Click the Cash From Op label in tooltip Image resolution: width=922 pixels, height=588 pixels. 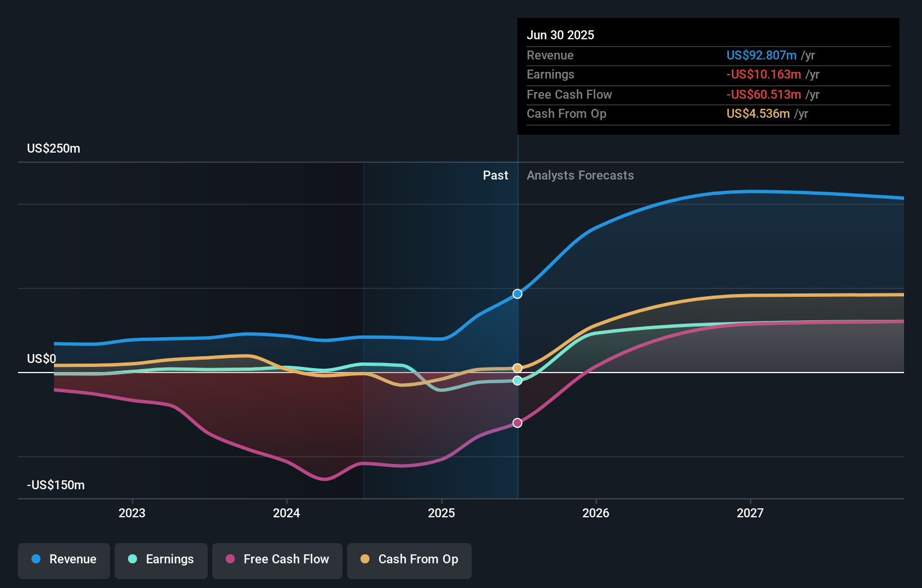coord(567,113)
